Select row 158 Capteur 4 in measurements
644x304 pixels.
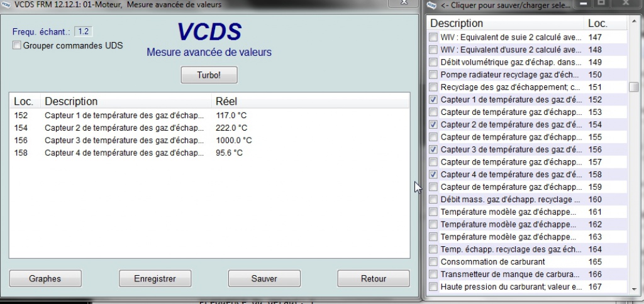209,153
